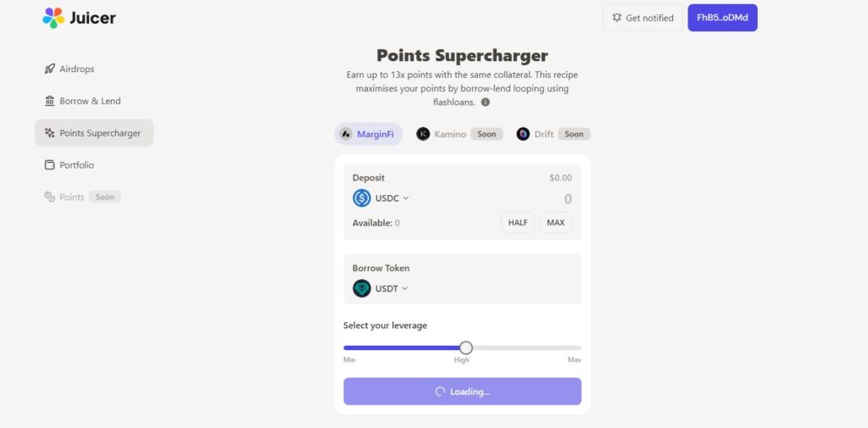Click the Loading... submit button
Image resolution: width=868 pixels, height=428 pixels.
462,392
